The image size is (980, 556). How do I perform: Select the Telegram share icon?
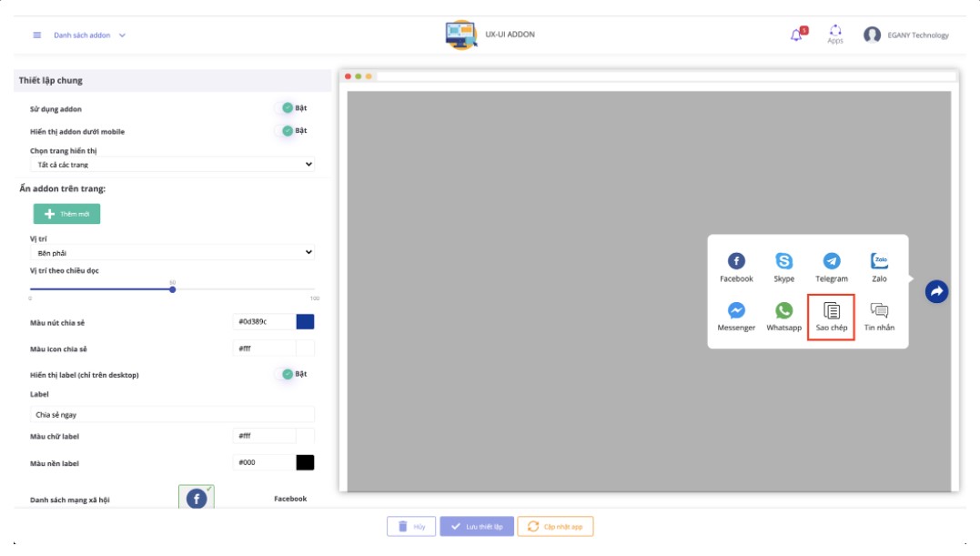pos(832,262)
